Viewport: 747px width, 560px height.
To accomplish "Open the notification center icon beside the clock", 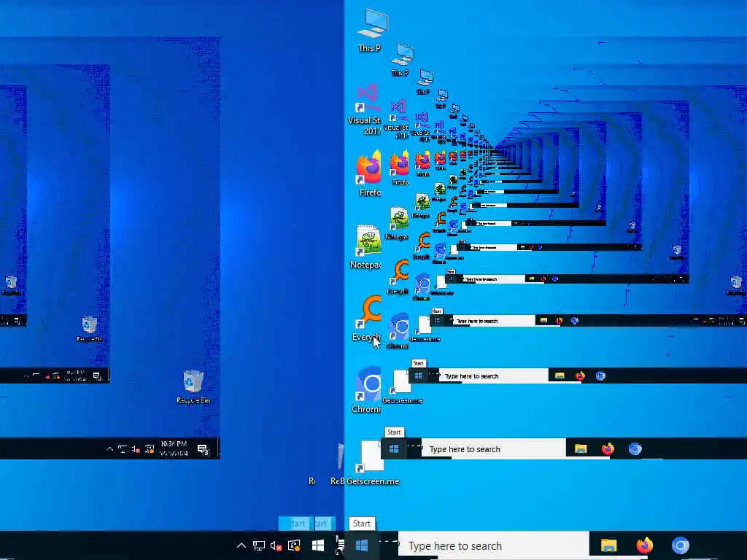I will [203, 449].
